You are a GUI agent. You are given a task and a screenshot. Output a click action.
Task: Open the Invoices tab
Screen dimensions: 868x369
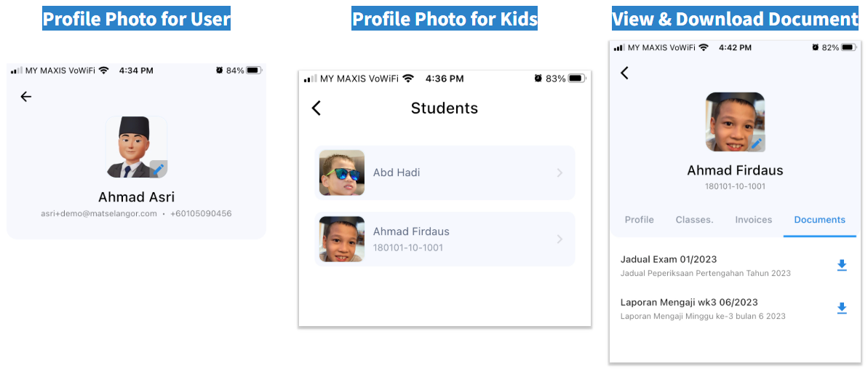[x=754, y=220]
